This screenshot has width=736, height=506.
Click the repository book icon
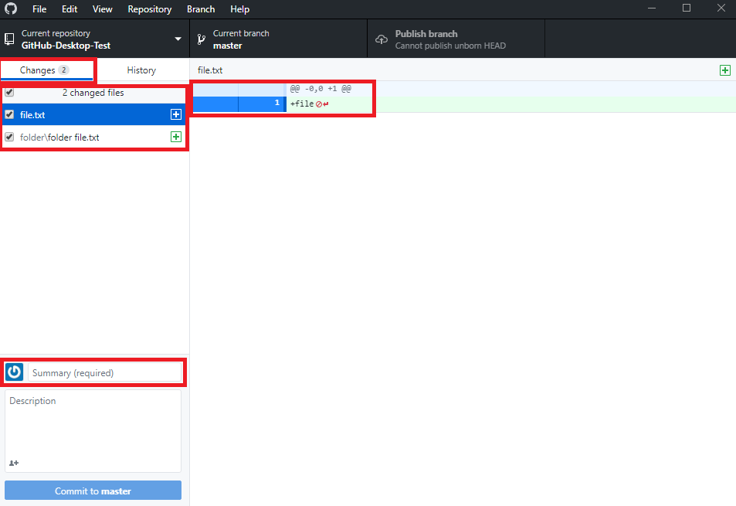coord(9,39)
